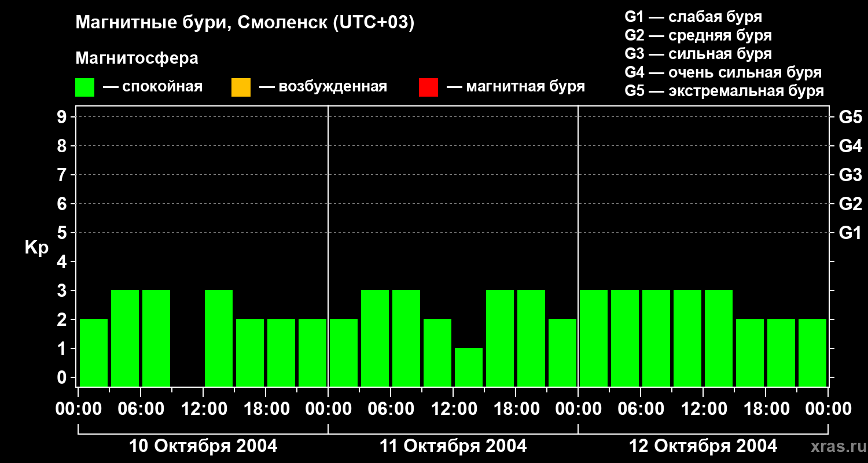Click the G1 right-axis label
The width and height of the screenshot is (868, 463).
click(850, 233)
